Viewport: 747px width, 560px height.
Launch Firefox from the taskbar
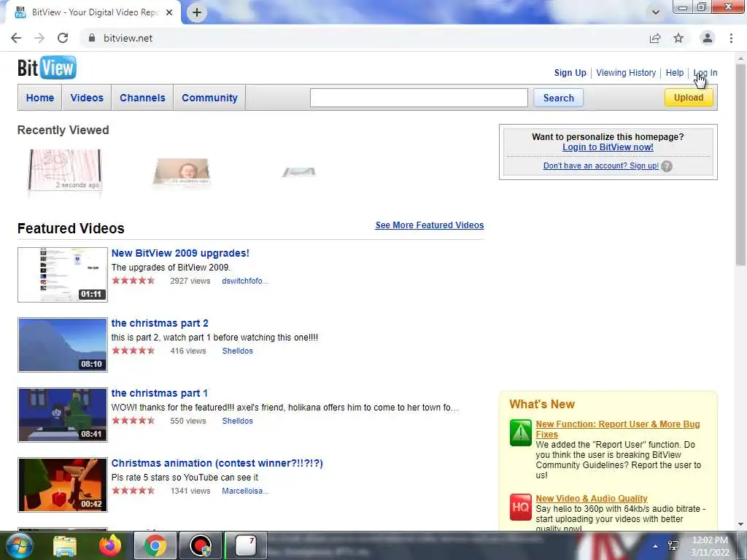coord(109,545)
